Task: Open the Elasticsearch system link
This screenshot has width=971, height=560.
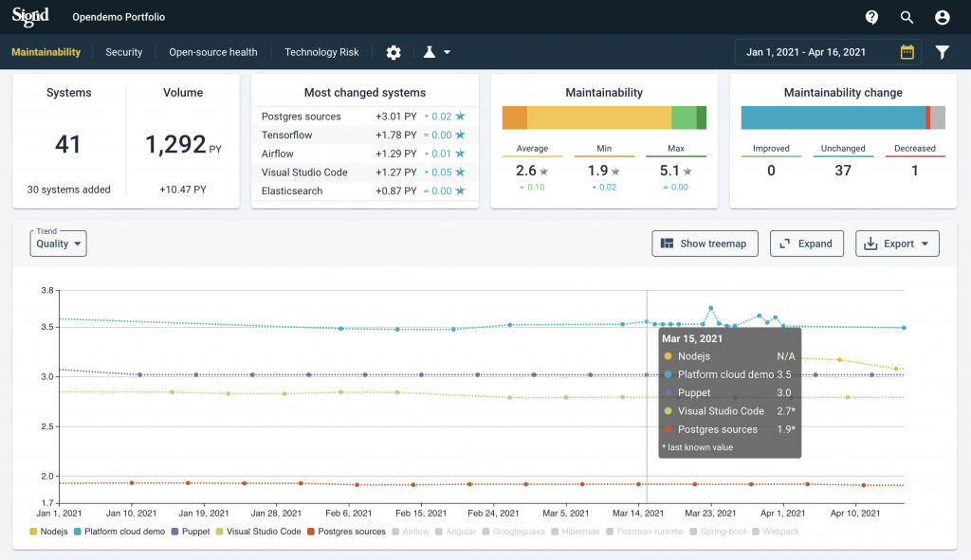Action: (x=292, y=190)
